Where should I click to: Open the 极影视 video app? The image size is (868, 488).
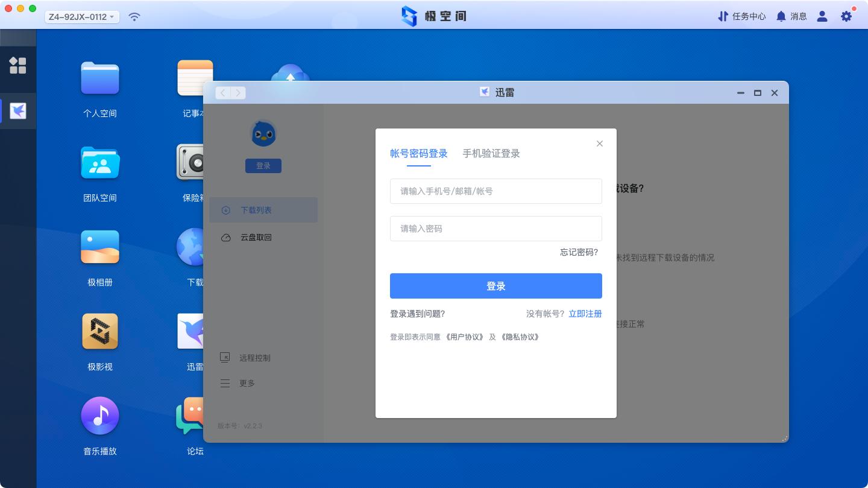100,332
